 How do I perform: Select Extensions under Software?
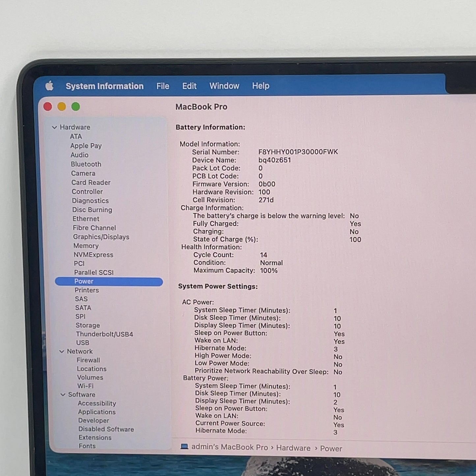95,438
